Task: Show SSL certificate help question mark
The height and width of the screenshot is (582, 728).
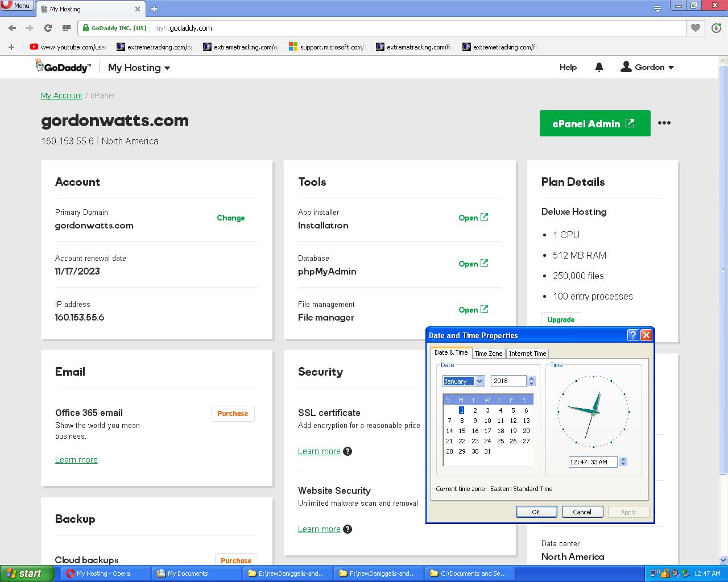Action: coord(348,451)
